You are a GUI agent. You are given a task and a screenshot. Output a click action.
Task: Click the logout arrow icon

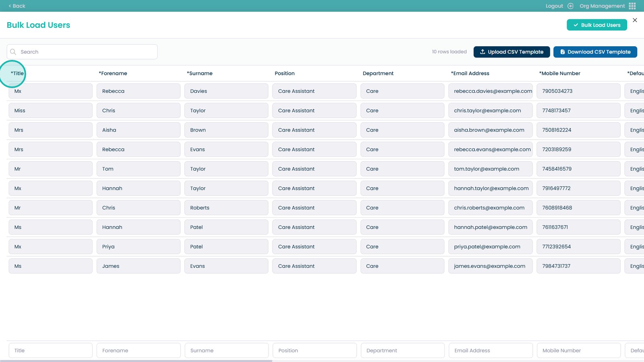(x=570, y=6)
